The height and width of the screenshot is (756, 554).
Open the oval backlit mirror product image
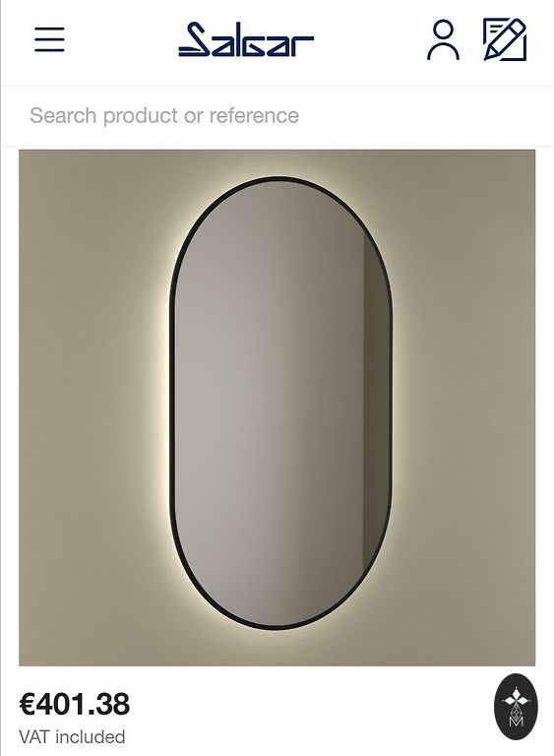(277, 408)
